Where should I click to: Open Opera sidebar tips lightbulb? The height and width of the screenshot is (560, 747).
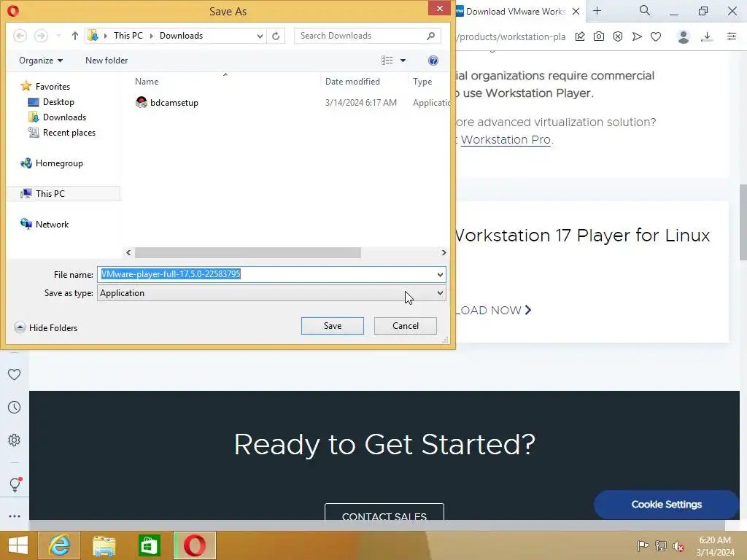point(15,484)
